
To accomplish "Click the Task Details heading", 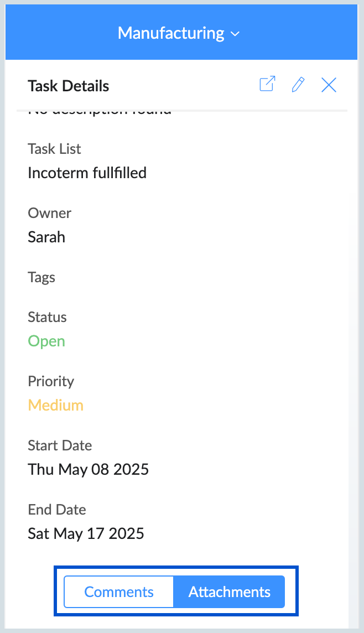I will point(69,86).
